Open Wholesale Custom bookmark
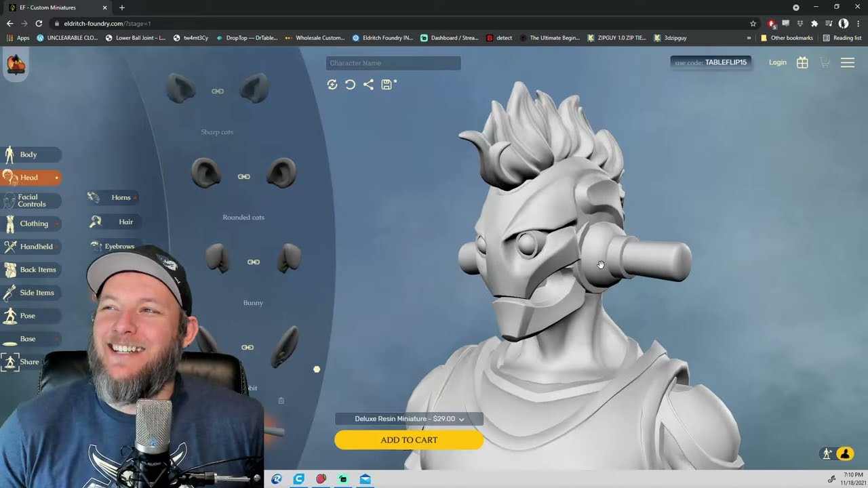This screenshot has width=868, height=488. pyautogui.click(x=315, y=38)
